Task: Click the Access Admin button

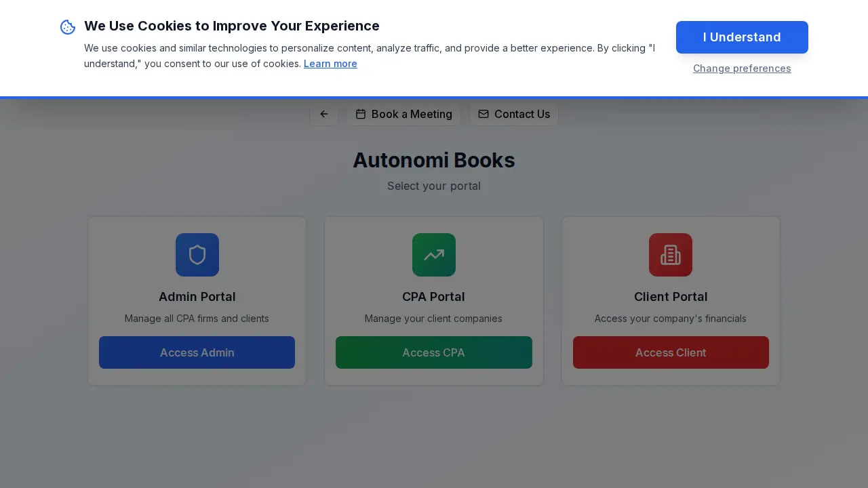Action: coord(197,352)
